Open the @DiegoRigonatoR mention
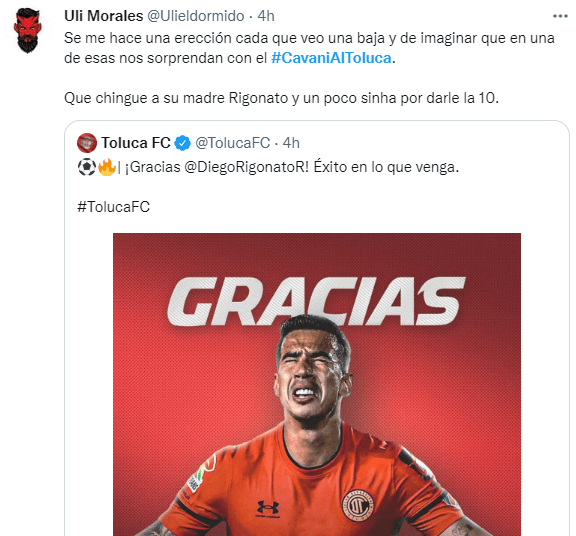Image resolution: width=576 pixels, height=536 pixels. point(246,167)
